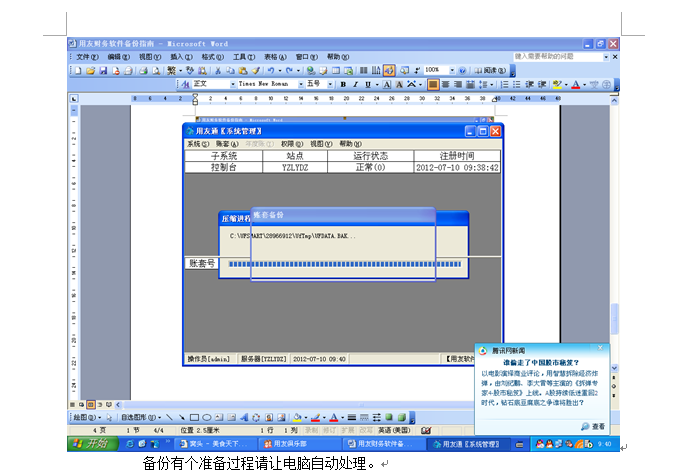The image size is (699, 471).
Task: Pick the highlight color swatch button
Action: pyautogui.click(x=557, y=84)
